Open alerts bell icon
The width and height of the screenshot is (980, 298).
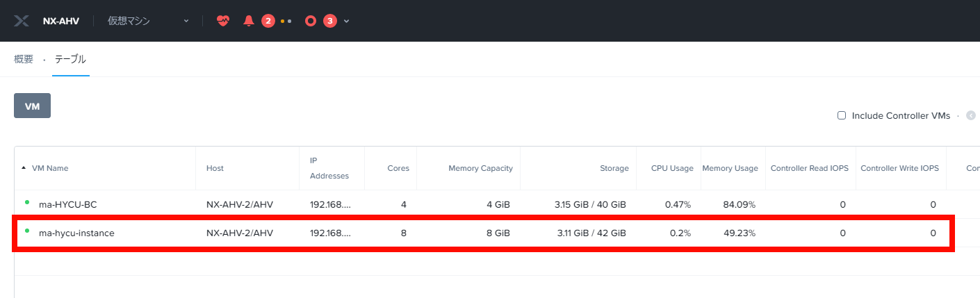[x=249, y=21]
